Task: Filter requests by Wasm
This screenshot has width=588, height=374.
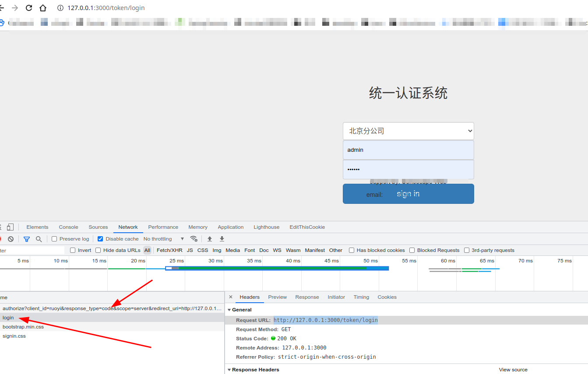Action: (x=293, y=250)
